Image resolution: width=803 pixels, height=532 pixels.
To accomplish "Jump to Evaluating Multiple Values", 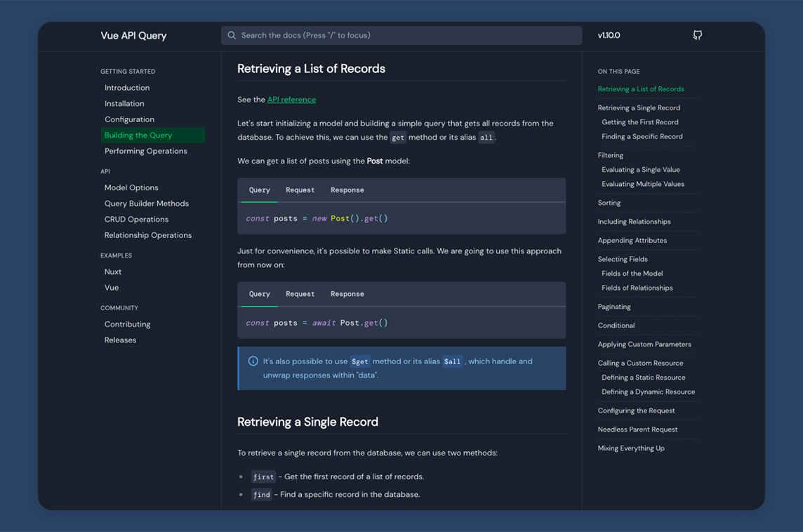I will pyautogui.click(x=643, y=184).
